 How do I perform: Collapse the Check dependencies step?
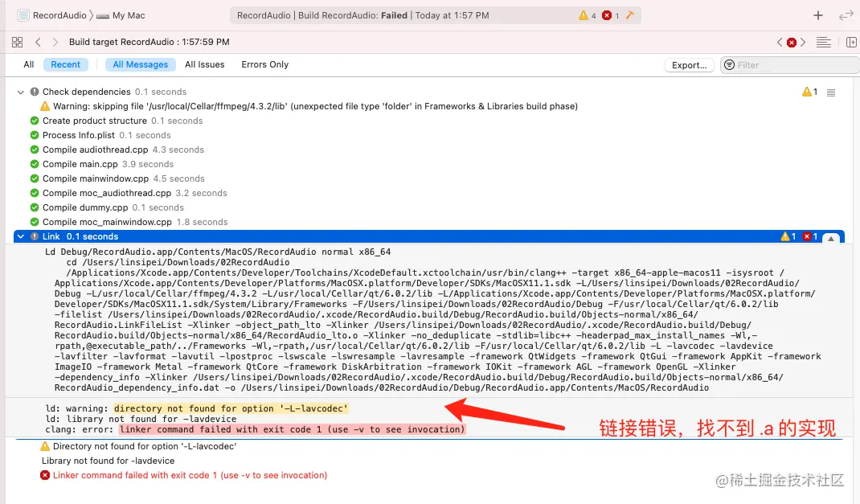click(x=21, y=92)
